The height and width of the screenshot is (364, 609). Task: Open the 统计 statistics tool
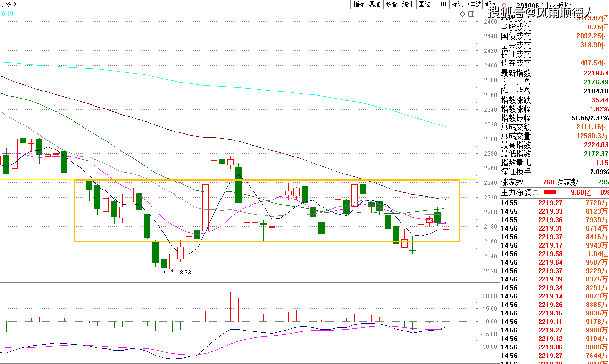pyautogui.click(x=408, y=4)
